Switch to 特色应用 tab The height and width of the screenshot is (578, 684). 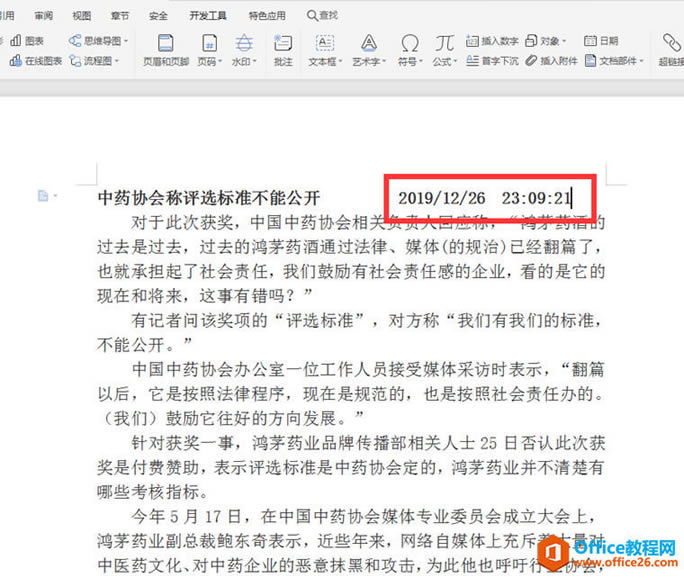267,16
